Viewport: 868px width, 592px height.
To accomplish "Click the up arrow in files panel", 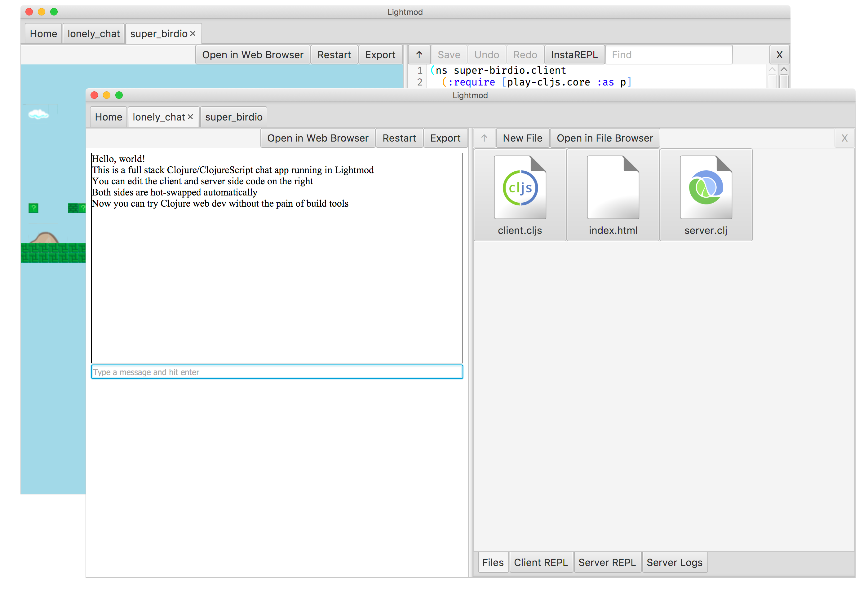I will 484,138.
